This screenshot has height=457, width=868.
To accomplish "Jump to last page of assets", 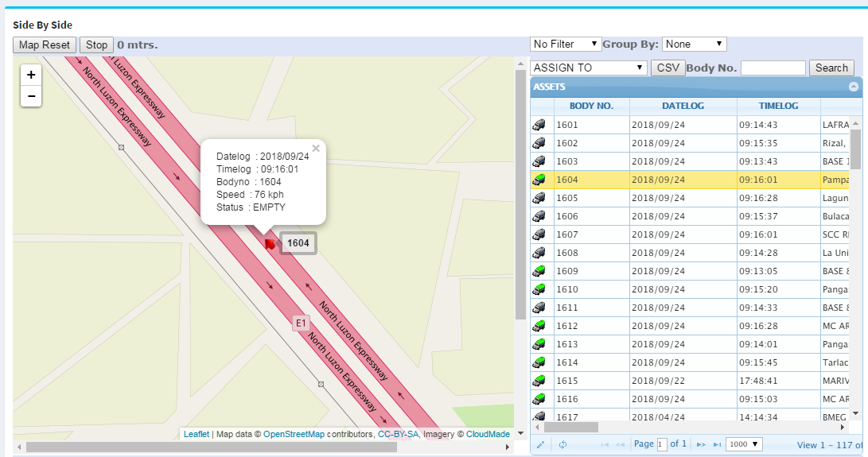I will [718, 444].
